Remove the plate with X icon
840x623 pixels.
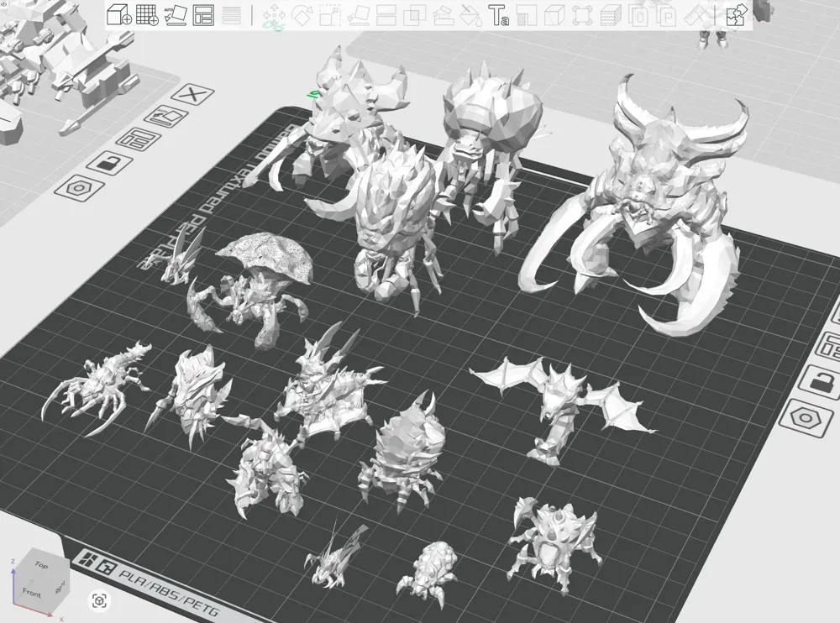193,95
